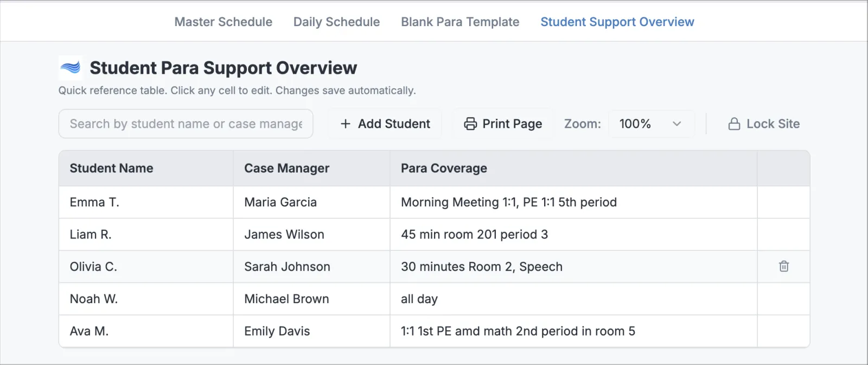Delete Olivia C. row with trash icon

pyautogui.click(x=783, y=266)
